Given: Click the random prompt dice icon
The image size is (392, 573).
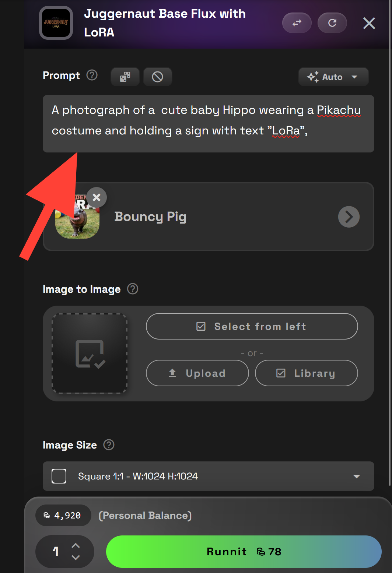Looking at the screenshot, I should [x=125, y=77].
